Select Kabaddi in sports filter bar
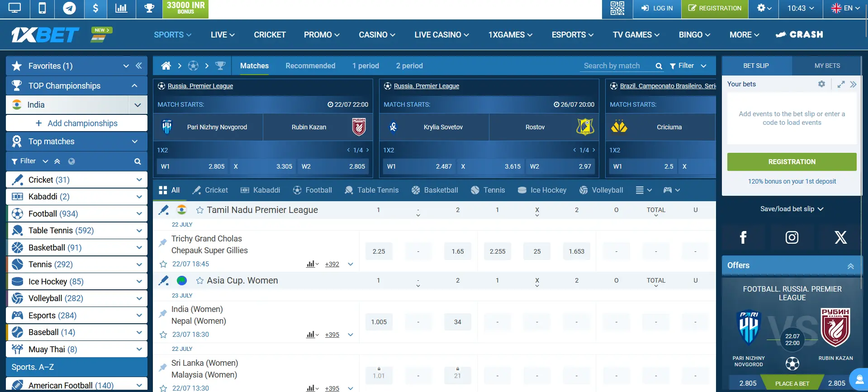 click(x=260, y=190)
